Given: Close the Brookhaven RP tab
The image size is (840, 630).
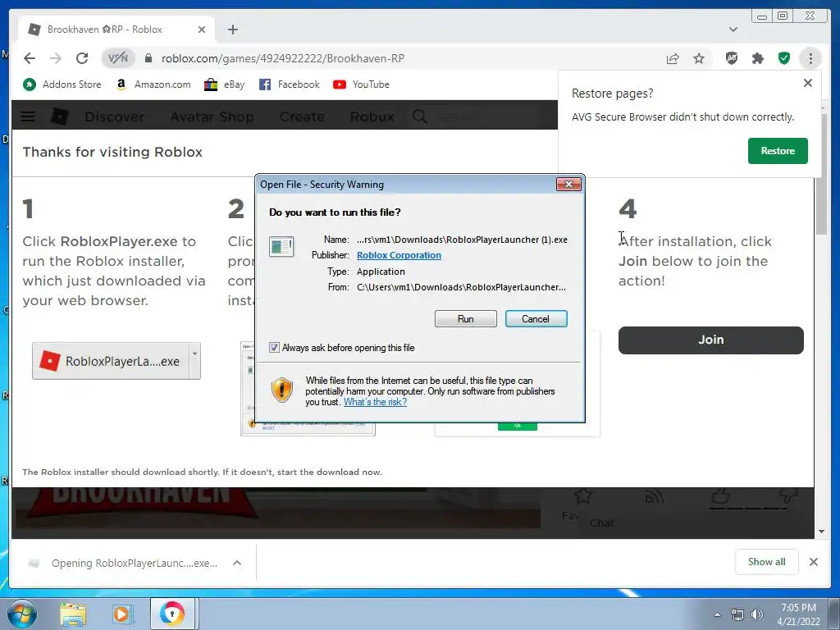Looking at the screenshot, I should tap(202, 30).
